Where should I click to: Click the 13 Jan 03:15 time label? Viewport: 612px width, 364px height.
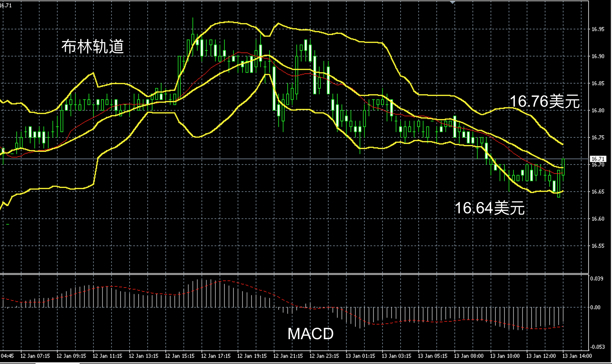click(396, 356)
